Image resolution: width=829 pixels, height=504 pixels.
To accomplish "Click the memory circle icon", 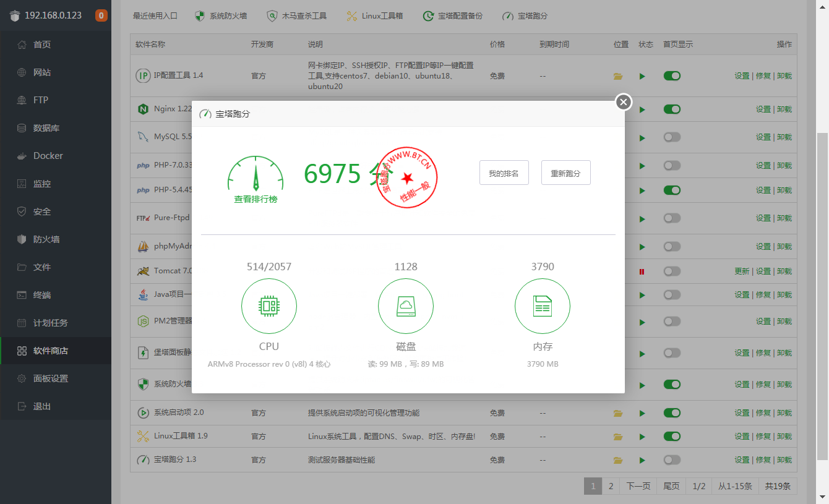I will [542, 306].
